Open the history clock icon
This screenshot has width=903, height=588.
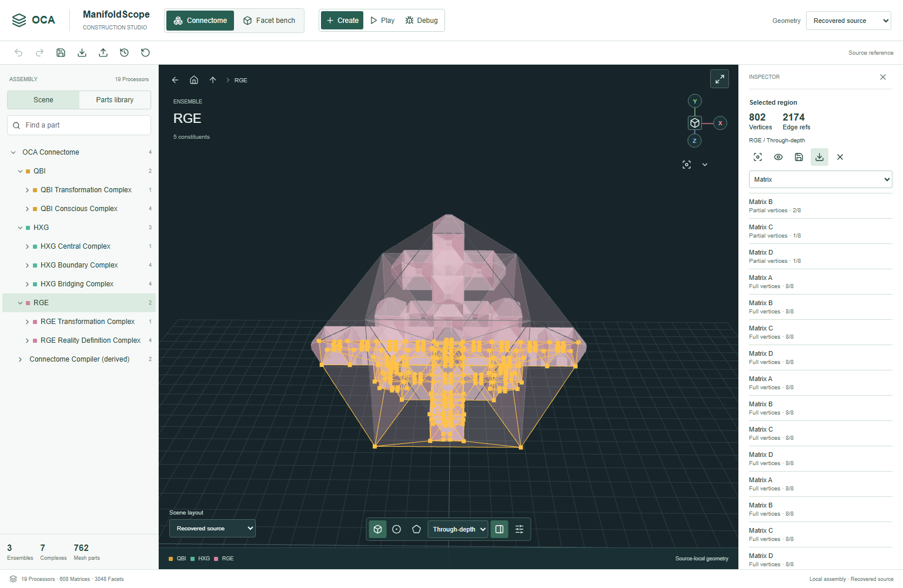[x=124, y=53]
